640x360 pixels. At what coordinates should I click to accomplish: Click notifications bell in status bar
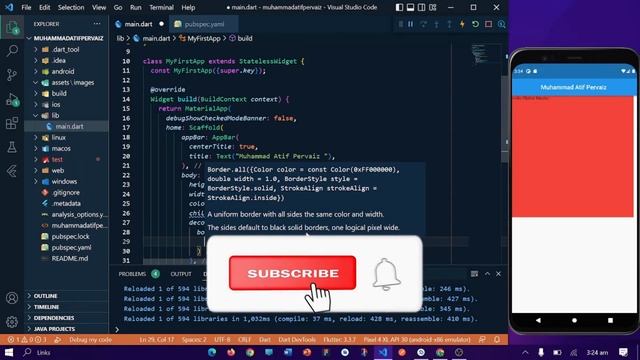[x=497, y=340]
